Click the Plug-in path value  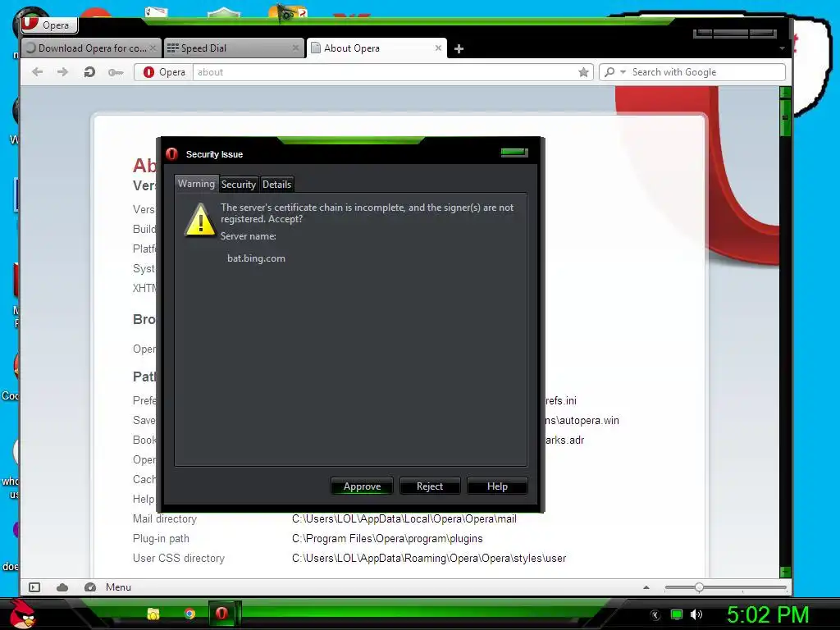coord(387,538)
